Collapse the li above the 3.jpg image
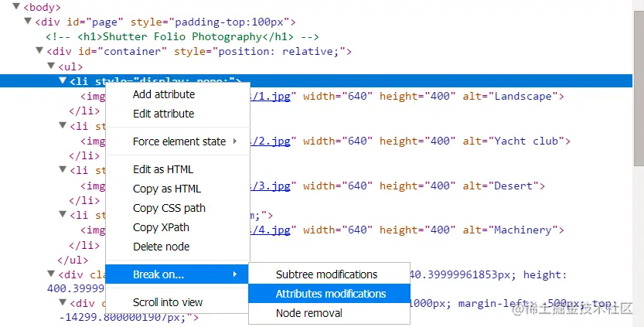This screenshot has height=327, width=644. coord(63,169)
